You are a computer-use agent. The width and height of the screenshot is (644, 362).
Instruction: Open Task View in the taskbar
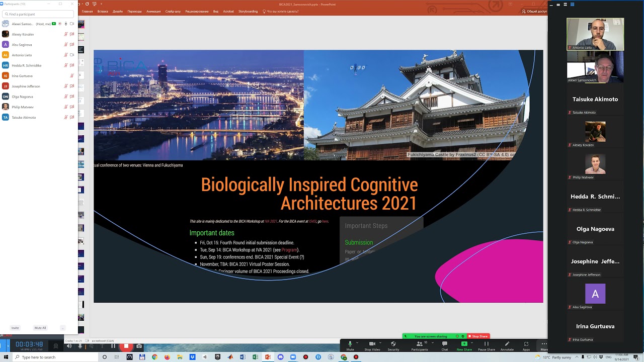pyautogui.click(x=117, y=357)
